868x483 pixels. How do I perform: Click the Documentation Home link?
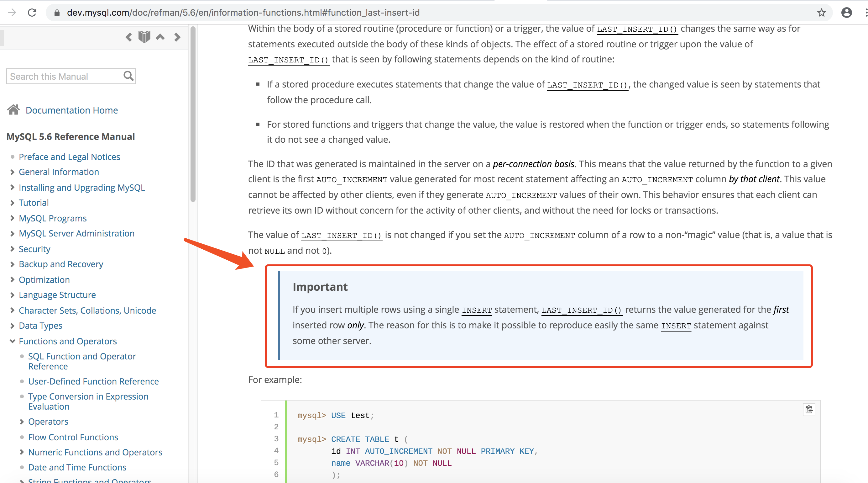[71, 110]
